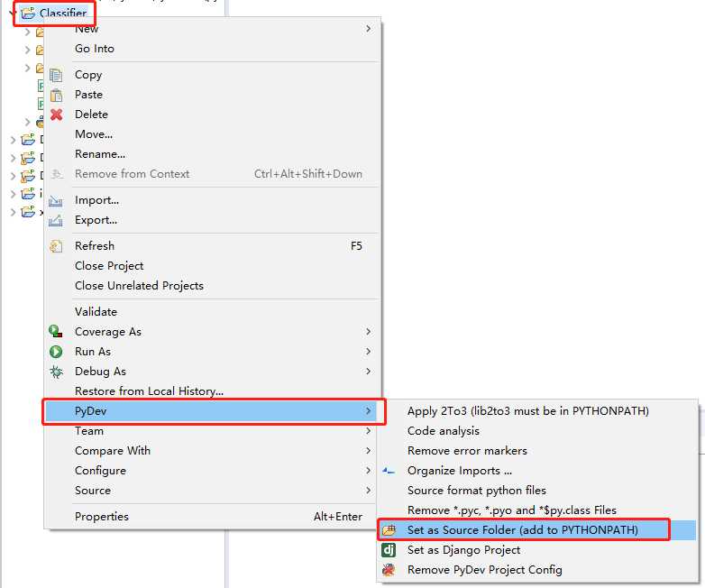Expand the Team submenu arrow
Viewport: 705px width, 588px height.
tap(368, 430)
